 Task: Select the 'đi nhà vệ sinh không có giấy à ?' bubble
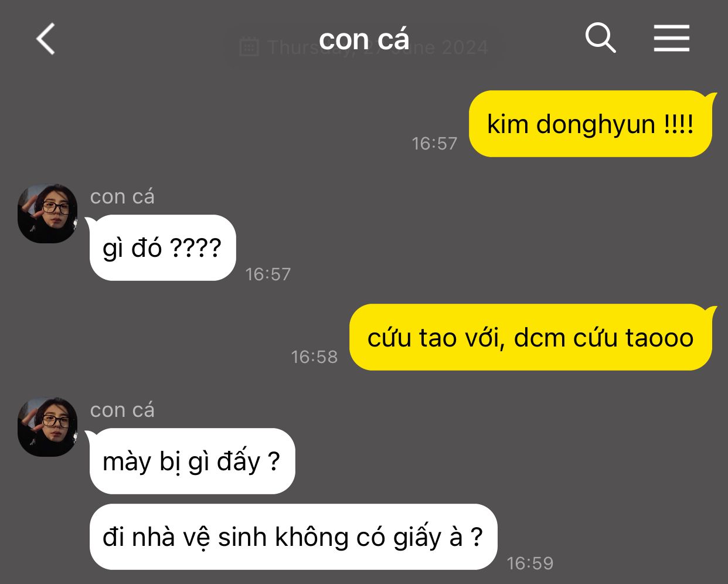pos(293,537)
